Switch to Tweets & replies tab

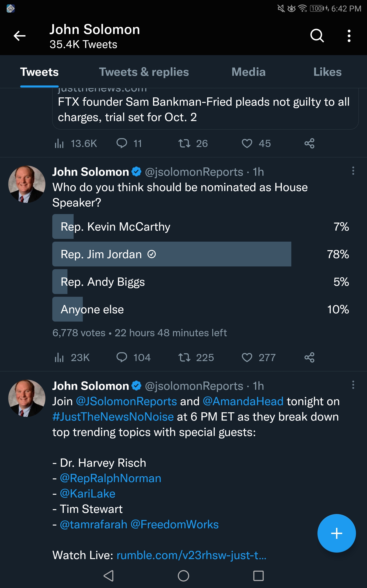(144, 72)
